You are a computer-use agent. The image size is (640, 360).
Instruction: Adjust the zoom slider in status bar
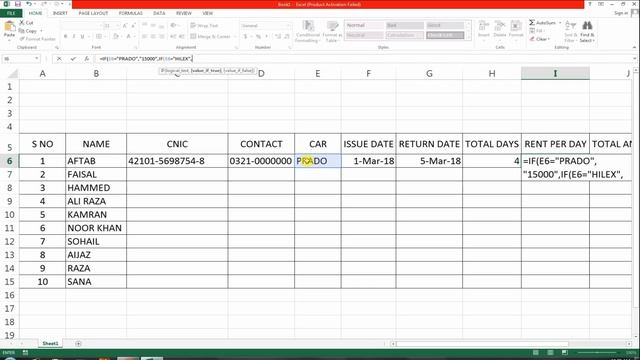coord(596,352)
